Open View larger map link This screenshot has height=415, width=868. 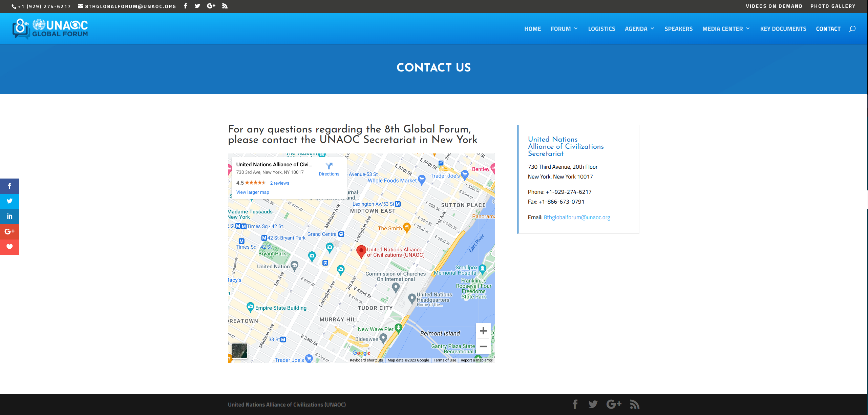point(253,192)
